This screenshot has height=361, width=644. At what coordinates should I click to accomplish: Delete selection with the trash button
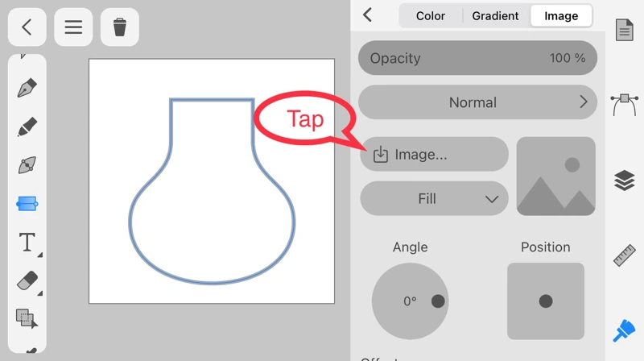120,27
